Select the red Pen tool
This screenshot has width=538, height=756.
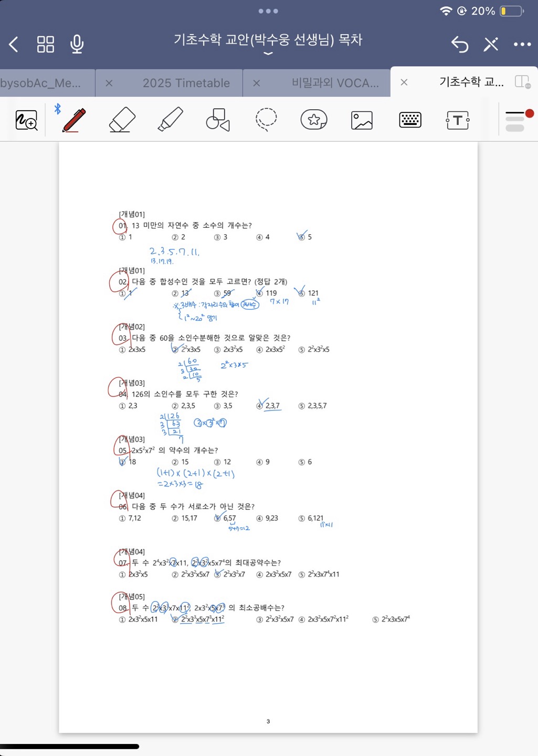74,120
